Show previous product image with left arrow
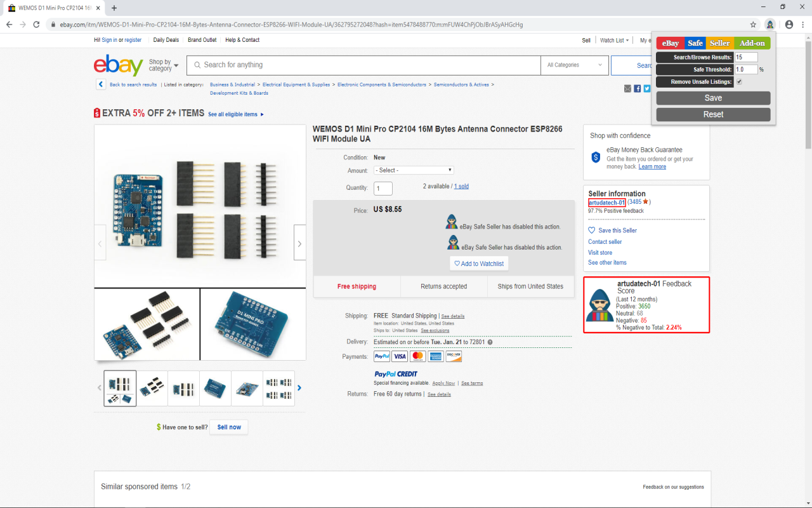This screenshot has width=812, height=508. click(x=100, y=244)
